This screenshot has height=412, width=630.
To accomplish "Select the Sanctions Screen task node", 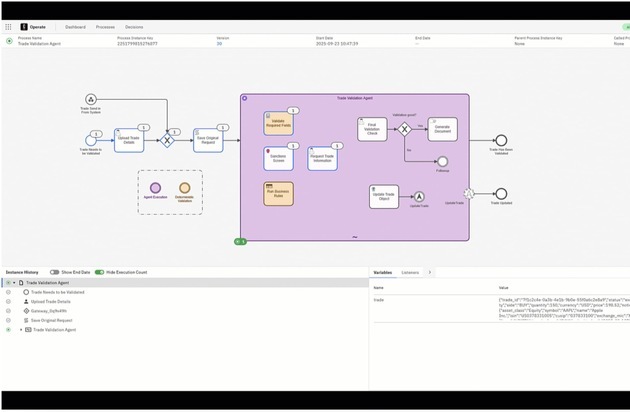I will tap(278, 158).
